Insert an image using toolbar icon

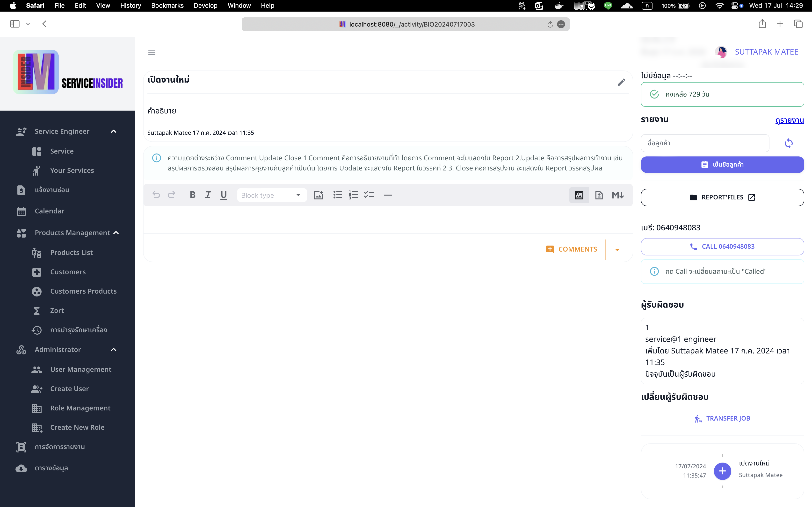click(x=318, y=195)
